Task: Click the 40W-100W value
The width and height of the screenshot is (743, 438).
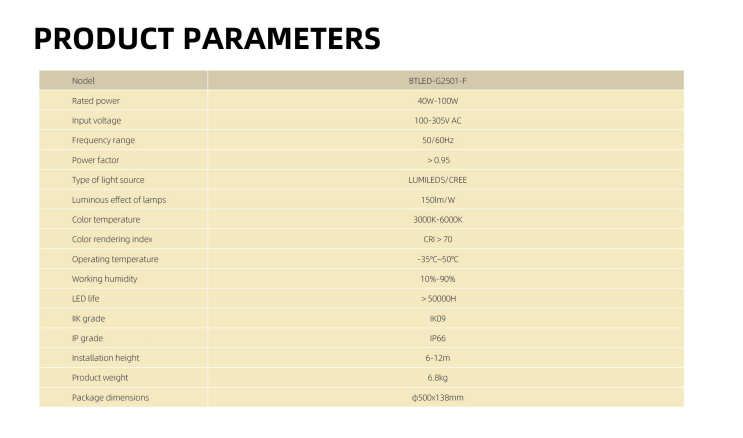Action: [438, 101]
